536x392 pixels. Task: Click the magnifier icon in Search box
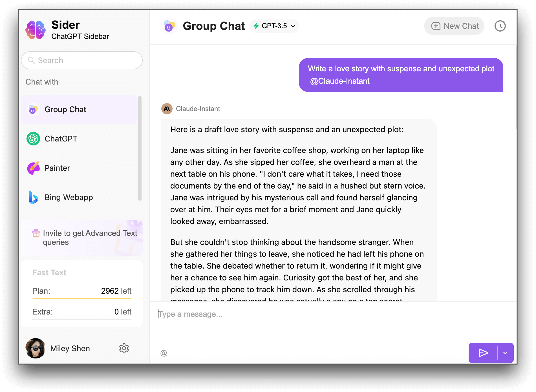(32, 60)
